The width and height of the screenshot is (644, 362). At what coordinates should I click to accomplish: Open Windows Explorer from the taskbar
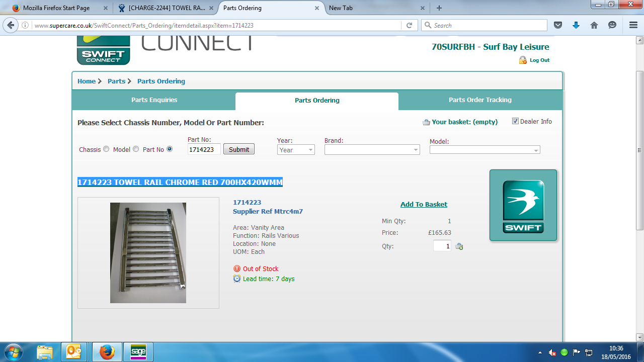coord(45,352)
